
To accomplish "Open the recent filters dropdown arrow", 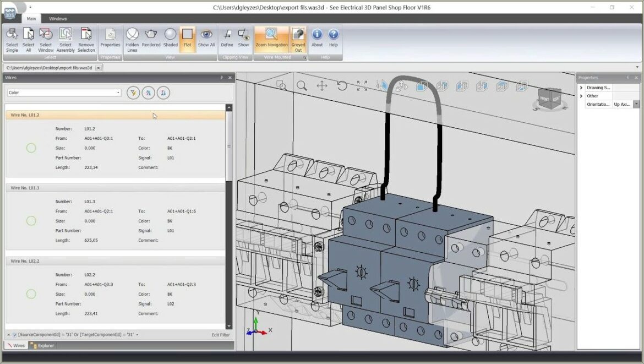I will click(x=137, y=335).
